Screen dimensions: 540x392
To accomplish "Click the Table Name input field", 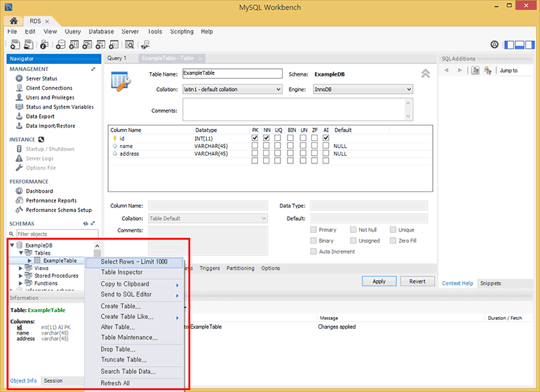I will pos(233,73).
